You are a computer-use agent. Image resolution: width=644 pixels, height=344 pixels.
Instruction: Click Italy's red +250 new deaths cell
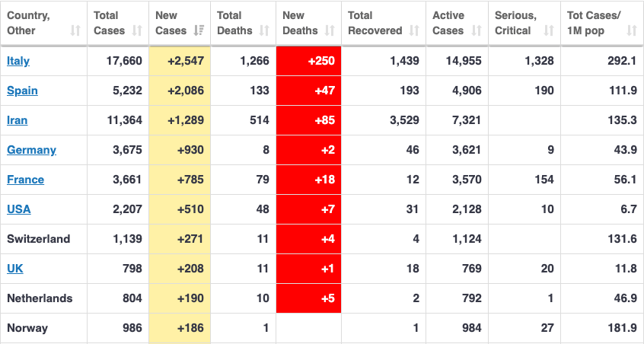tap(308, 61)
